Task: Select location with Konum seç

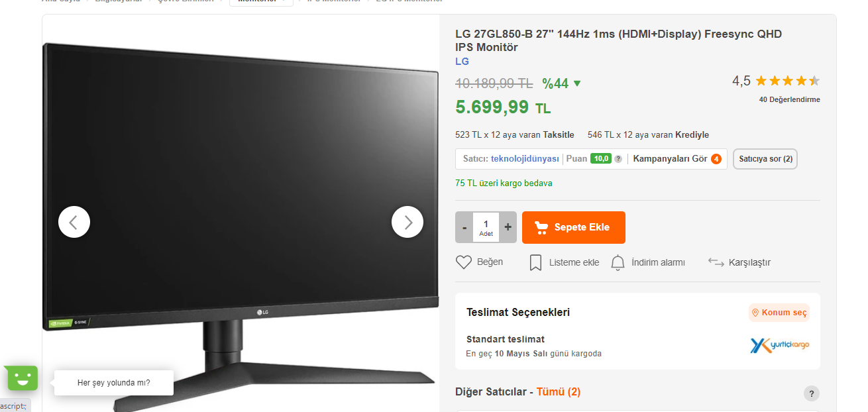Action: point(779,313)
